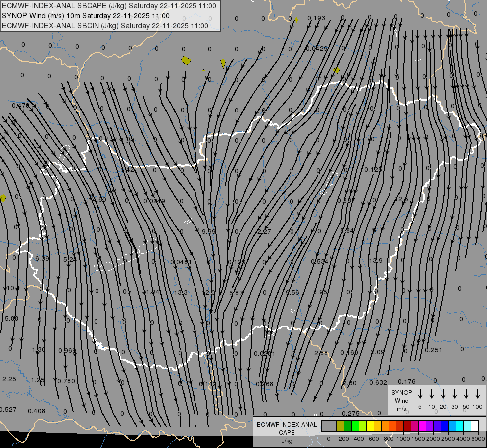The height and width of the screenshot is (448, 487).
Task: Click the SBCIN layer title line
Action: pyautogui.click(x=105, y=25)
